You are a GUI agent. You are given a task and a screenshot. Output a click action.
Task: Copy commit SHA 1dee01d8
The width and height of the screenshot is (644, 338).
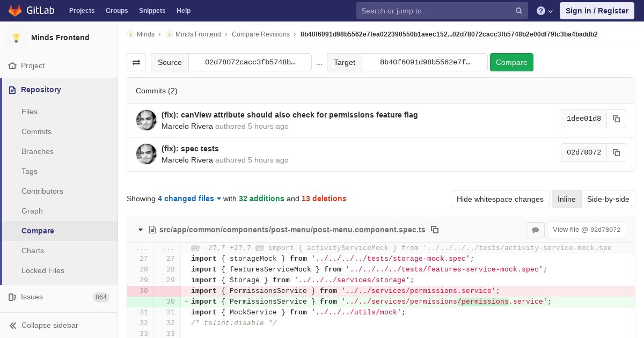click(616, 119)
